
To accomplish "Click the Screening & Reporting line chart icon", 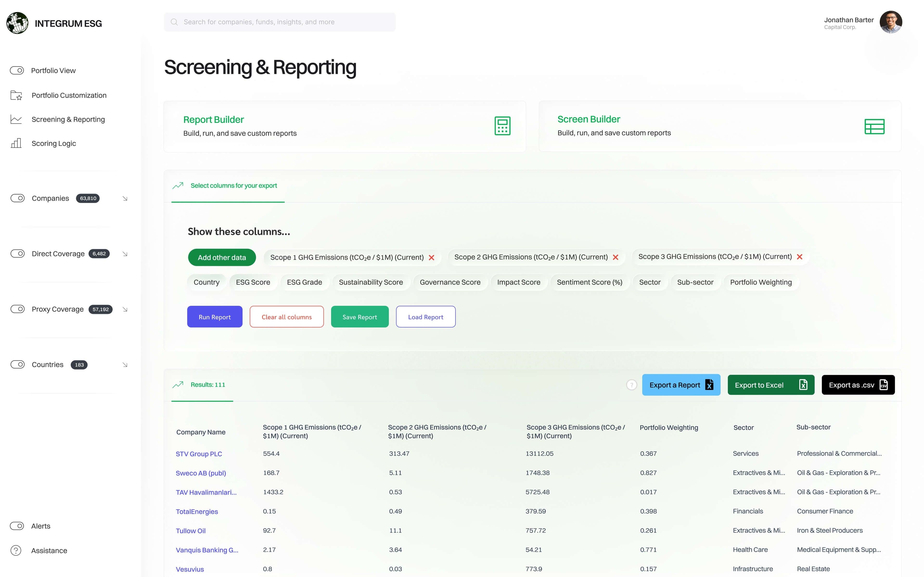I will click(16, 119).
